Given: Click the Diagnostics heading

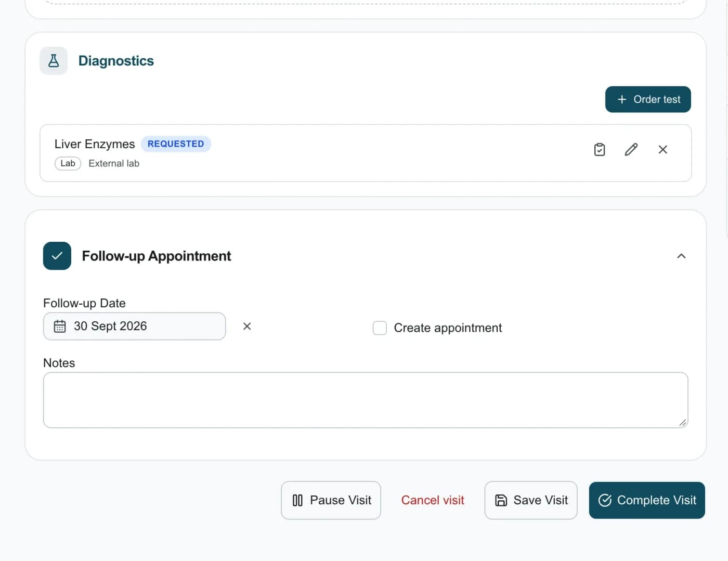Looking at the screenshot, I should tap(116, 61).
